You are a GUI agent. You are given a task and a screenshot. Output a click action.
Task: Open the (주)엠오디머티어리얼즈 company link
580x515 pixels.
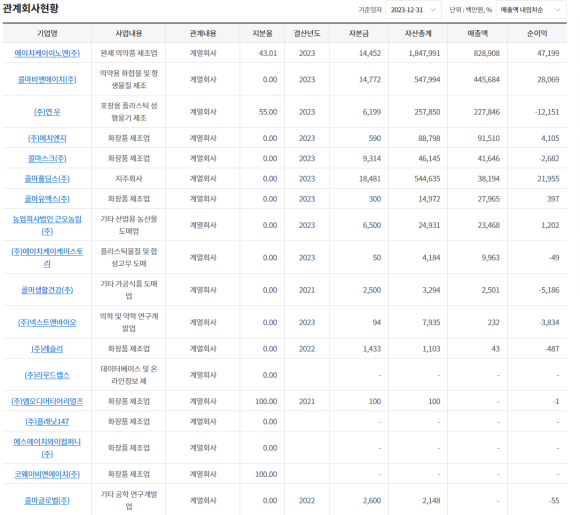tap(47, 401)
